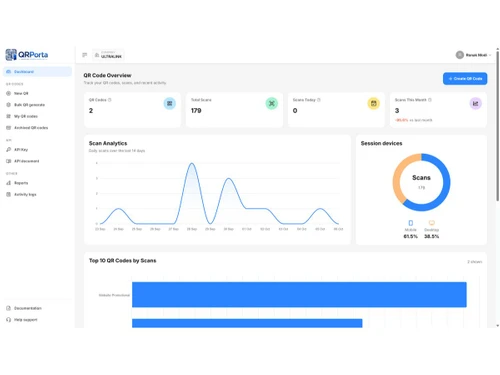Click the second bar in Top 10 chart
500x375 pixels.
point(247,323)
